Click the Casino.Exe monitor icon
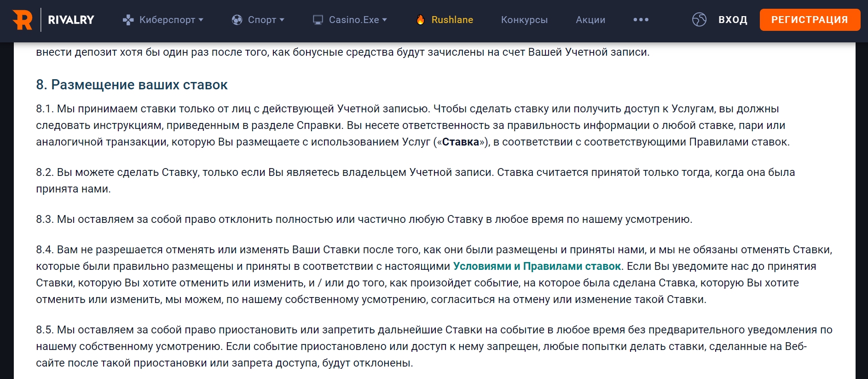 [x=318, y=20]
